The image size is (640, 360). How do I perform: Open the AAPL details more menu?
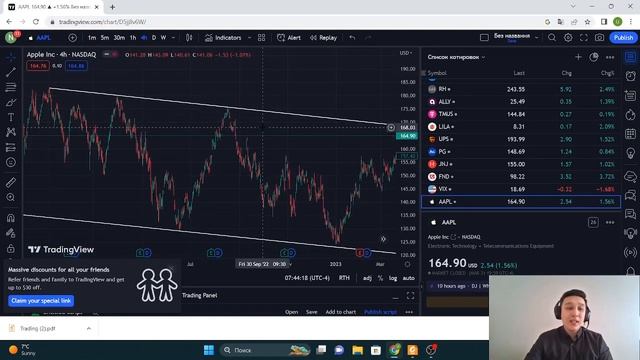pos(610,222)
